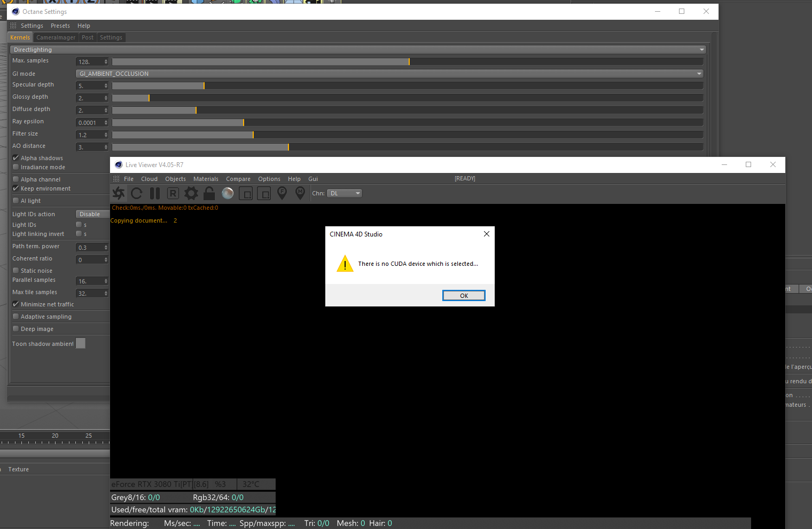812x529 pixels.
Task: Open the Live Viewer Cloud menu
Action: point(149,179)
